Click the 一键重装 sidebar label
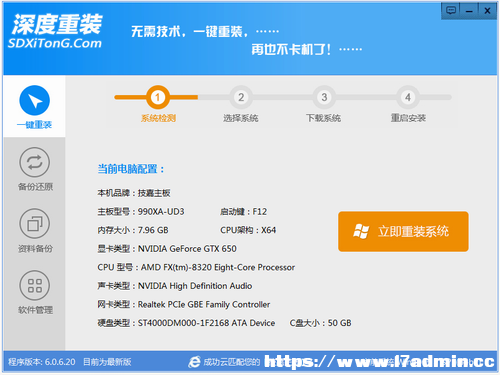 (x=34, y=125)
